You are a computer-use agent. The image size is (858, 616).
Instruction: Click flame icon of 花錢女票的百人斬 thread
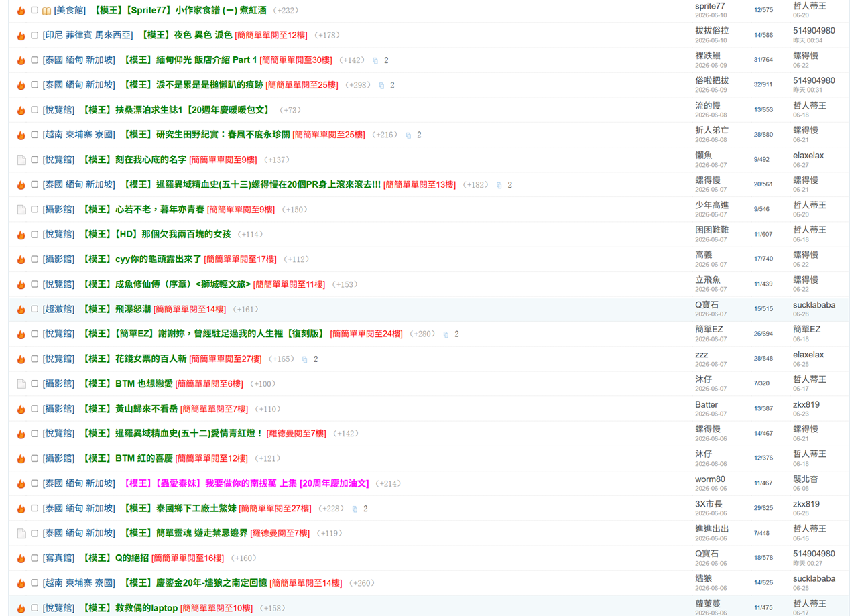click(x=21, y=359)
